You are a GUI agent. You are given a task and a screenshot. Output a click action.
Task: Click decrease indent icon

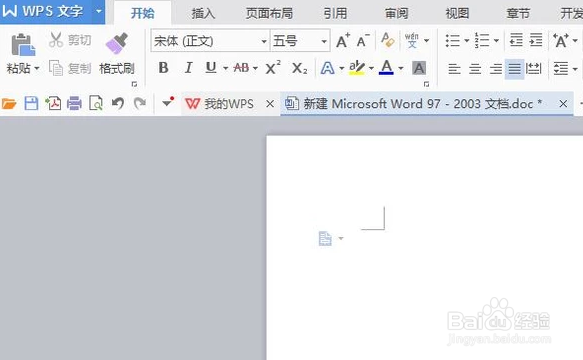pos(516,40)
